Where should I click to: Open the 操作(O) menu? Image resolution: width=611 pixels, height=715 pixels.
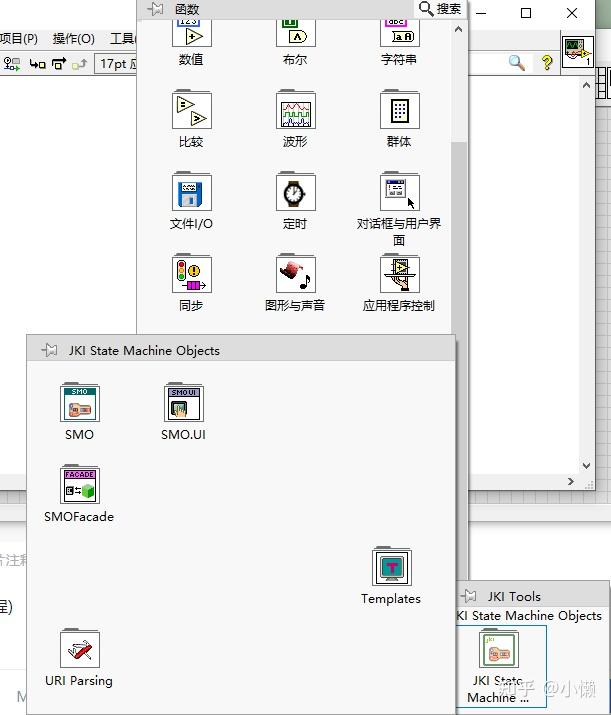pyautogui.click(x=73, y=38)
